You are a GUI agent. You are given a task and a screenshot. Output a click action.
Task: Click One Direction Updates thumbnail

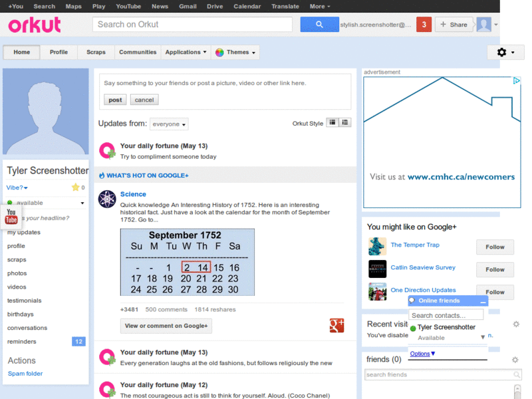tap(377, 292)
